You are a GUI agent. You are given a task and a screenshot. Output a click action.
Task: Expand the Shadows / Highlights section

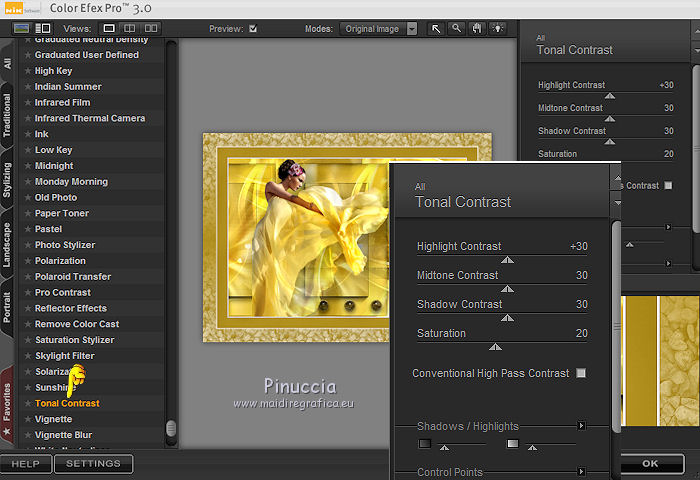[581, 425]
